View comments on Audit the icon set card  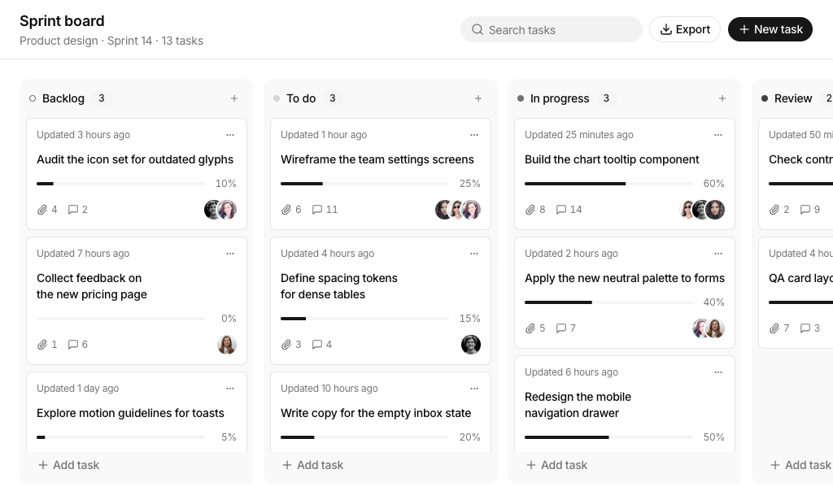[x=77, y=210]
